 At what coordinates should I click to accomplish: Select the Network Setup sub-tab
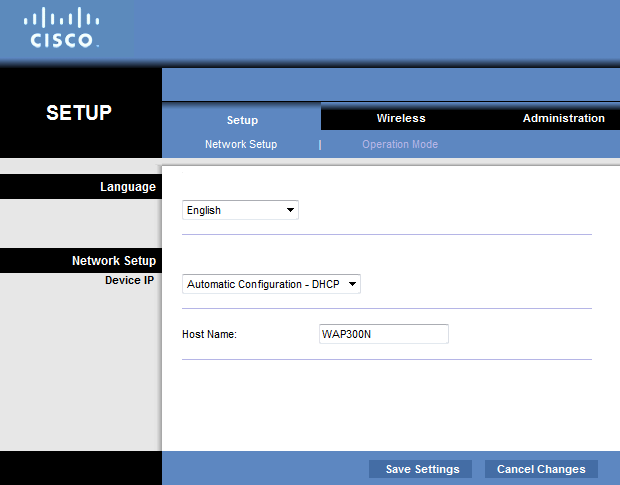pyautogui.click(x=241, y=144)
